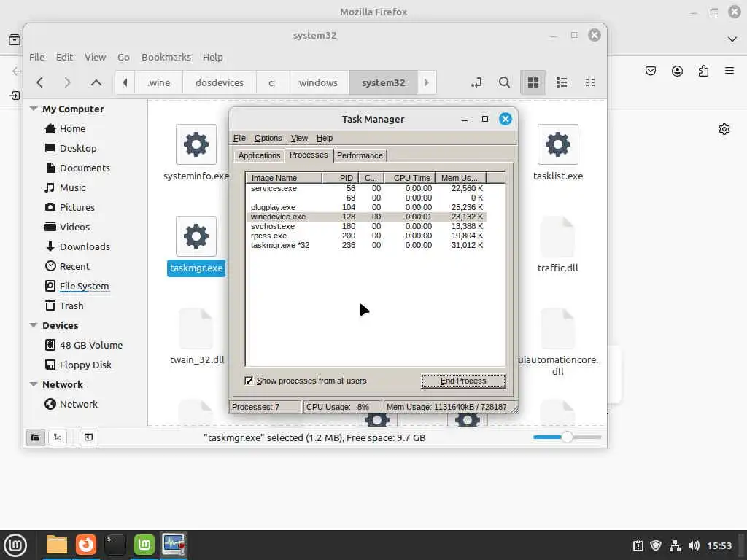Select plugplay.exe process row
This screenshot has width=747, height=560.
click(x=366, y=207)
